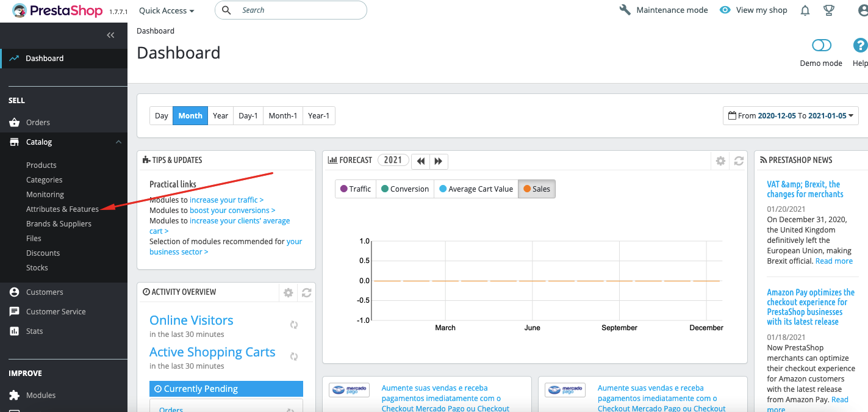Click the notifications bell icon

point(805,10)
